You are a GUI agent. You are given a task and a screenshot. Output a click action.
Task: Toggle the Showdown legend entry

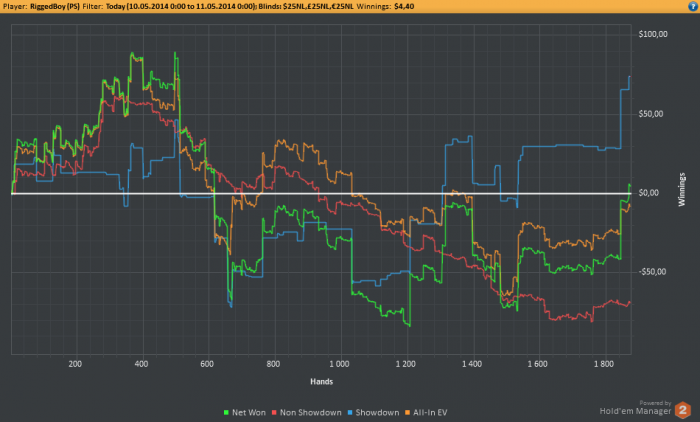point(373,413)
